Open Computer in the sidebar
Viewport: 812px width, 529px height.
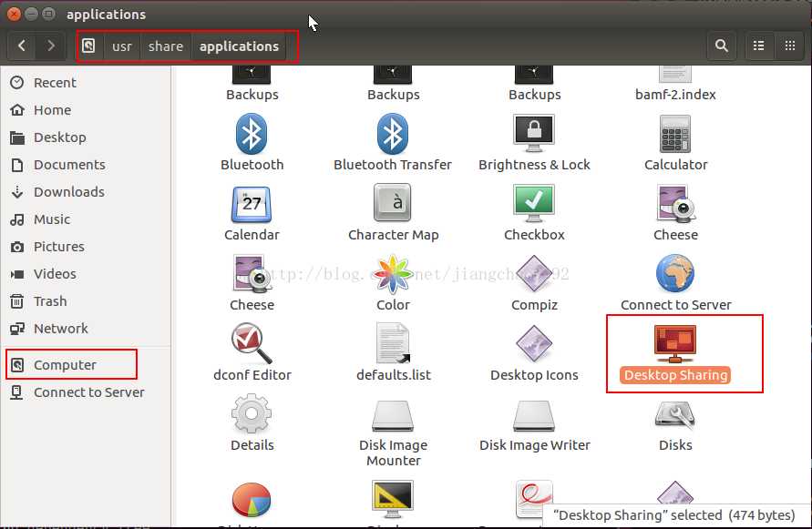point(86,365)
